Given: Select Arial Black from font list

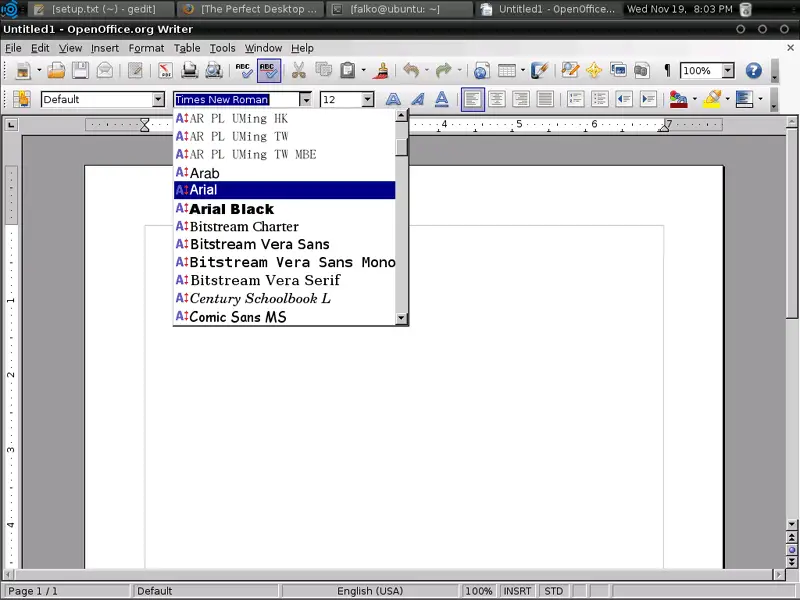Looking at the screenshot, I should tap(285, 209).
